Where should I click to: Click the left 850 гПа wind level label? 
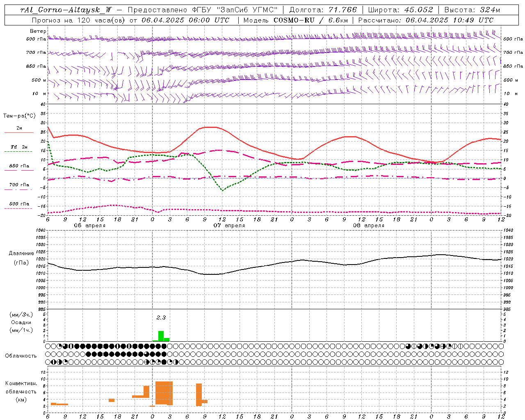(x=36, y=66)
